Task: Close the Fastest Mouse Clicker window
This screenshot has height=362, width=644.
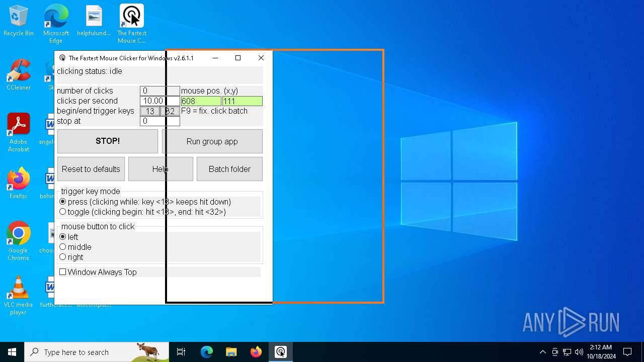Action: 261,58
